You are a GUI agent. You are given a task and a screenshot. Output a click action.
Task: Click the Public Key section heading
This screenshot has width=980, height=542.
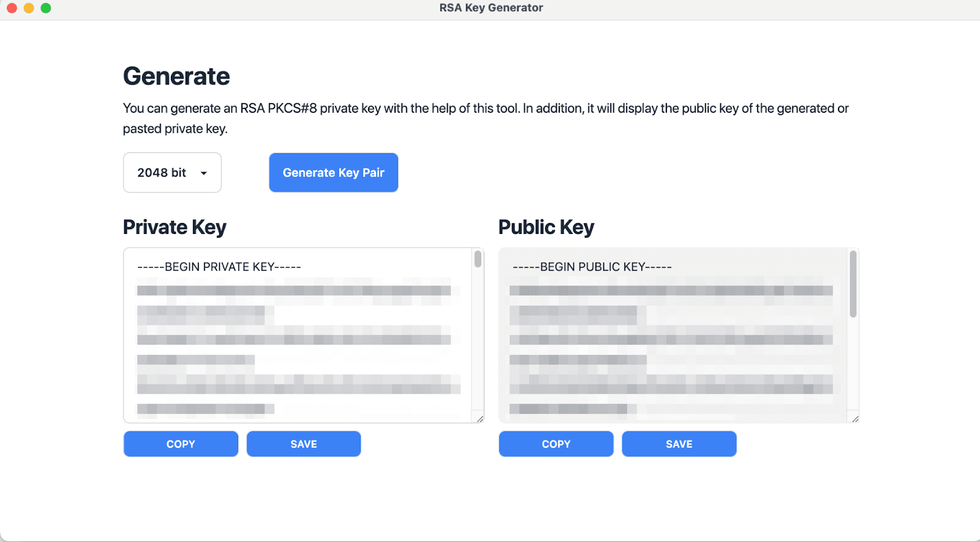point(546,227)
